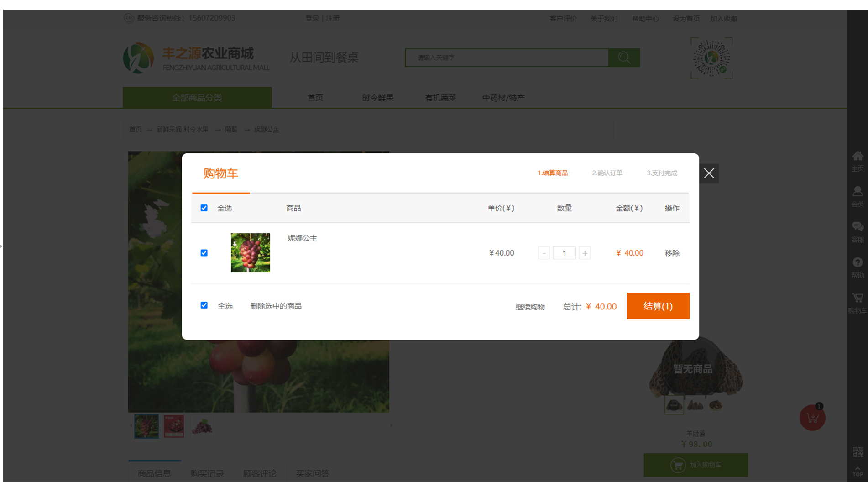Image resolution: width=868 pixels, height=482 pixels.
Task: Open 帮助中心 top link
Action: [x=645, y=19]
